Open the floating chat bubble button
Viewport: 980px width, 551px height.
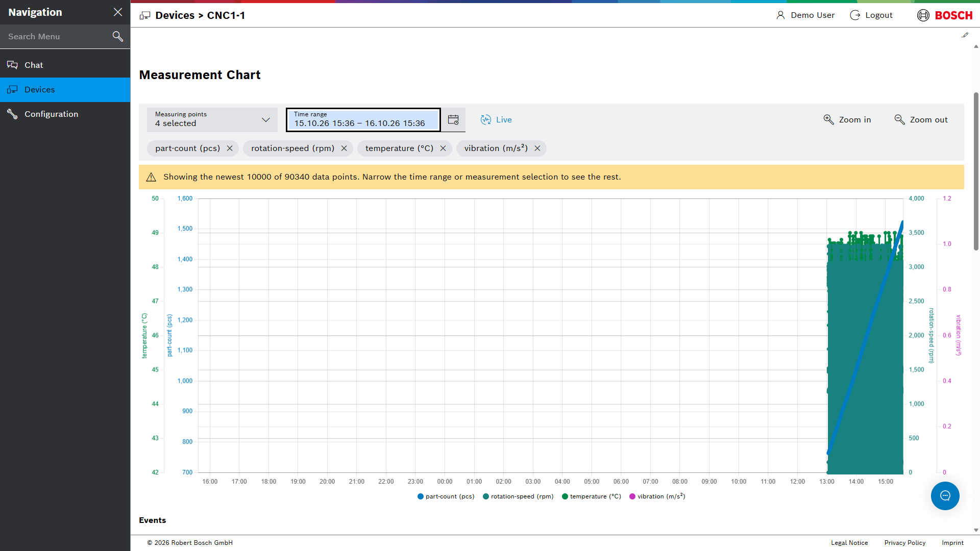tap(945, 496)
